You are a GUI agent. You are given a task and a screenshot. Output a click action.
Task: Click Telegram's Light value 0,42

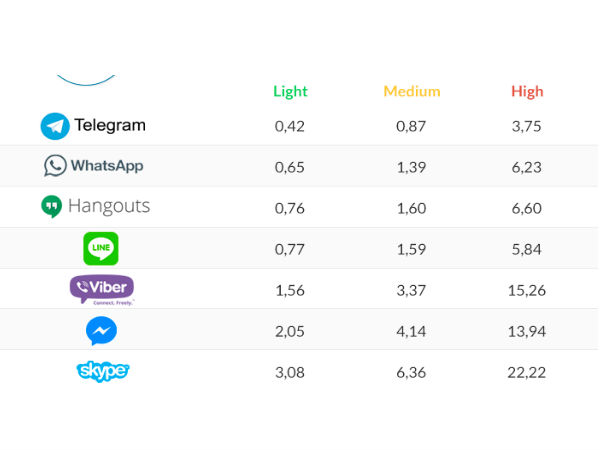290,126
